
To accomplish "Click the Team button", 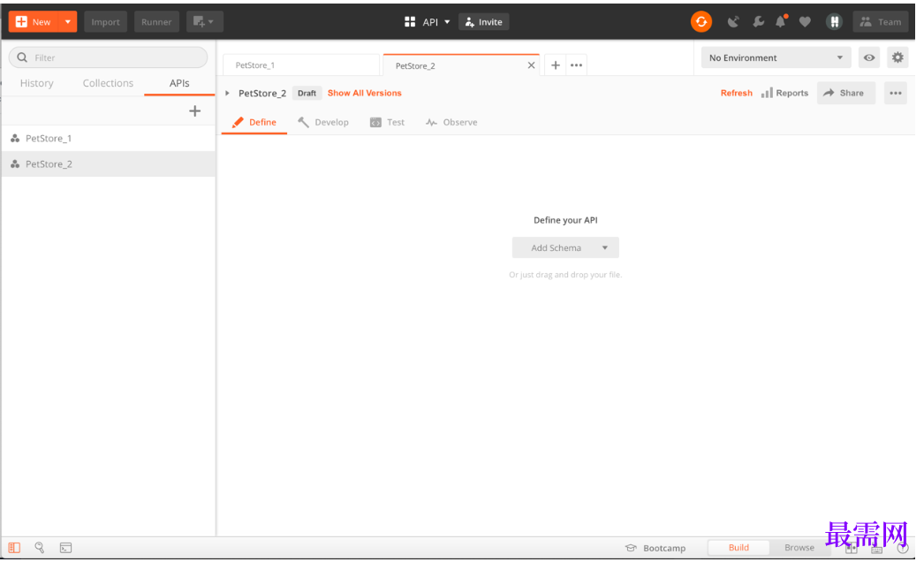I will pyautogui.click(x=881, y=22).
